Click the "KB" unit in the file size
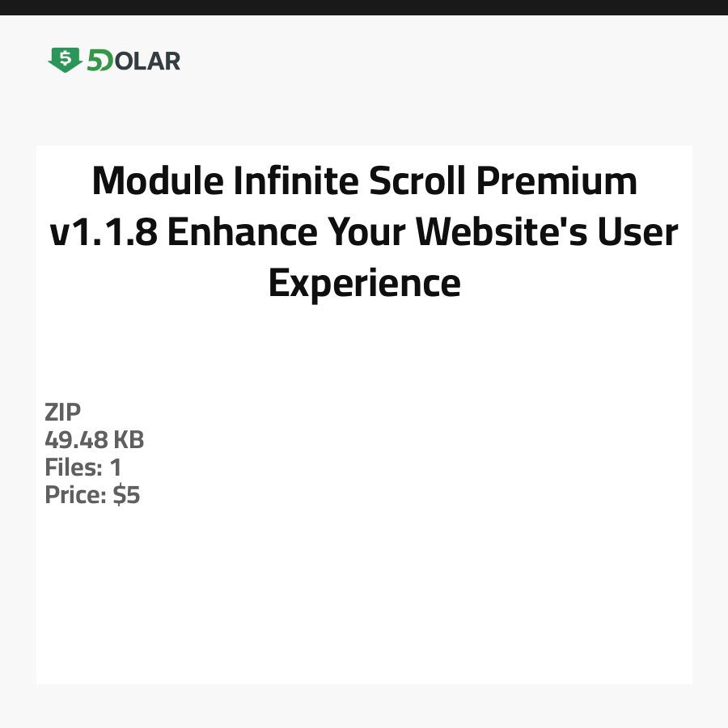728x728 pixels. coord(129,440)
